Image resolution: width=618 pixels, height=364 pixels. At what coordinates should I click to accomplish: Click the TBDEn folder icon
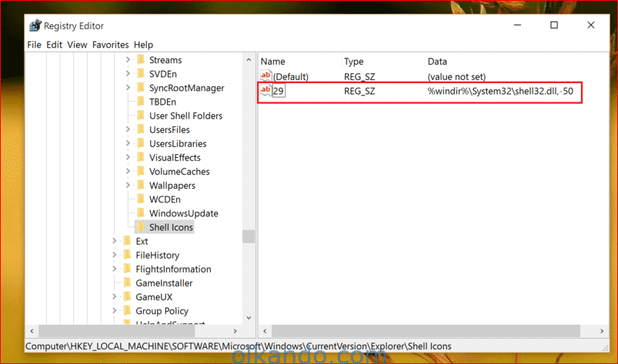[140, 102]
